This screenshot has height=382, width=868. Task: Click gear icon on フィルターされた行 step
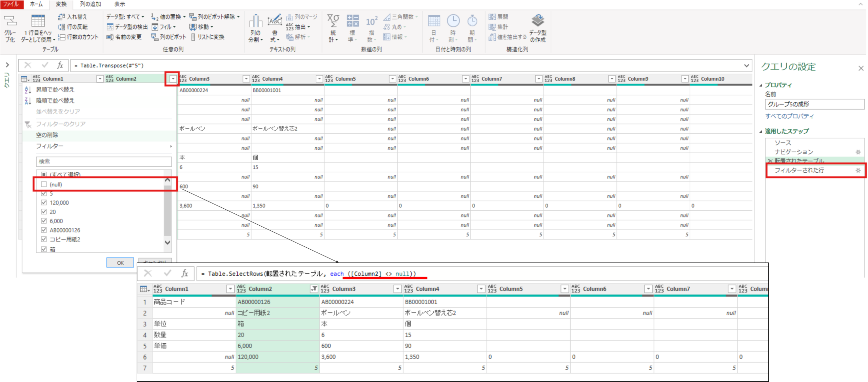858,170
